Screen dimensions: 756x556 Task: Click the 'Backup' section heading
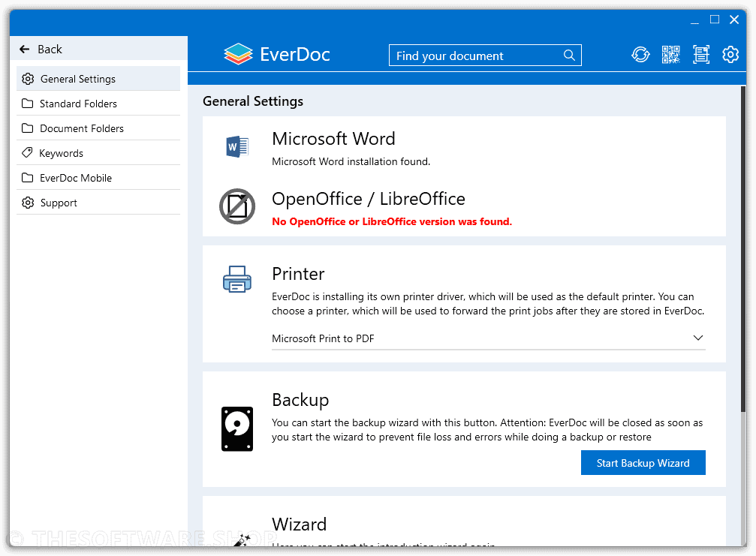[x=300, y=400]
